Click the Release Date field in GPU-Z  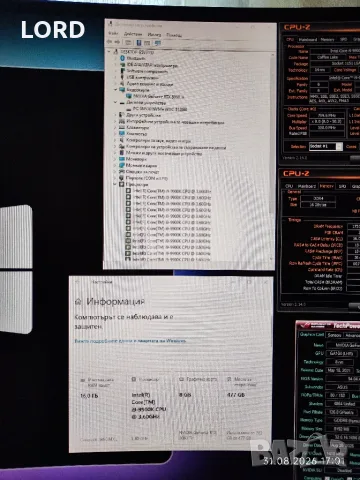point(339,370)
